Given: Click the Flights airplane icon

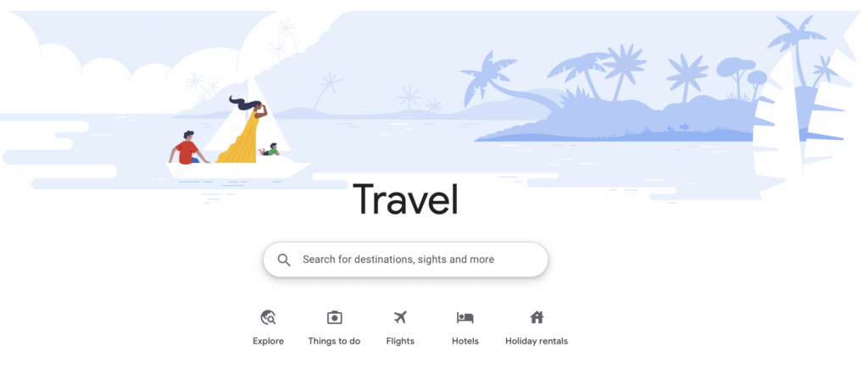Looking at the screenshot, I should click(x=400, y=317).
